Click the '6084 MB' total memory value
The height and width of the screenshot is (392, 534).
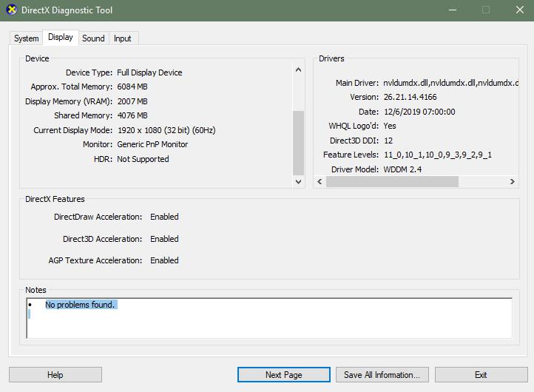coord(132,87)
